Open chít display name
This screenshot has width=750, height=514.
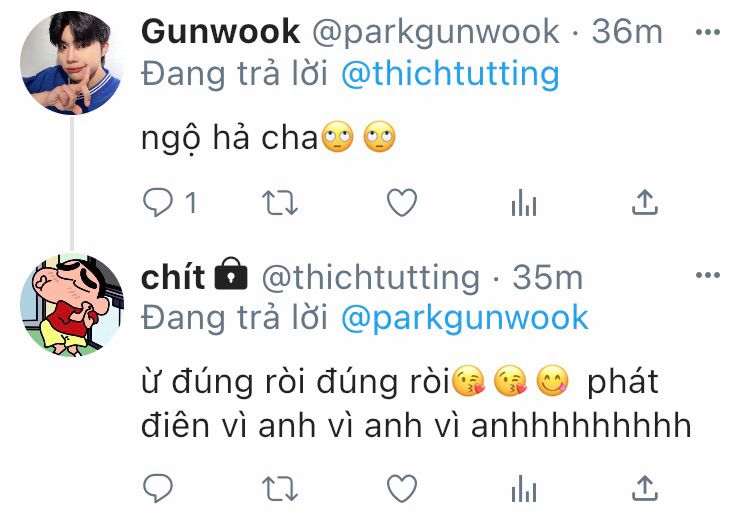tap(173, 276)
